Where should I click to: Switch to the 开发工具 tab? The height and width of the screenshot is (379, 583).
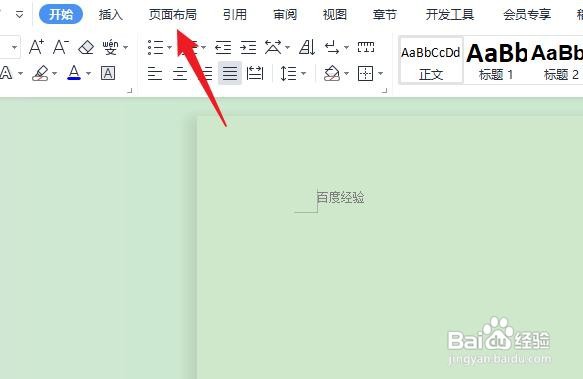pyautogui.click(x=450, y=15)
